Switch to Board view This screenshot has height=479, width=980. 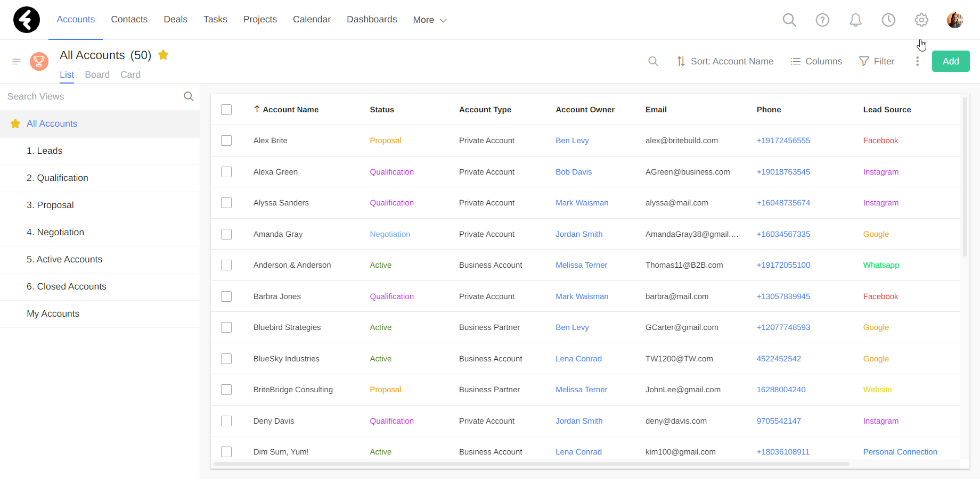97,75
